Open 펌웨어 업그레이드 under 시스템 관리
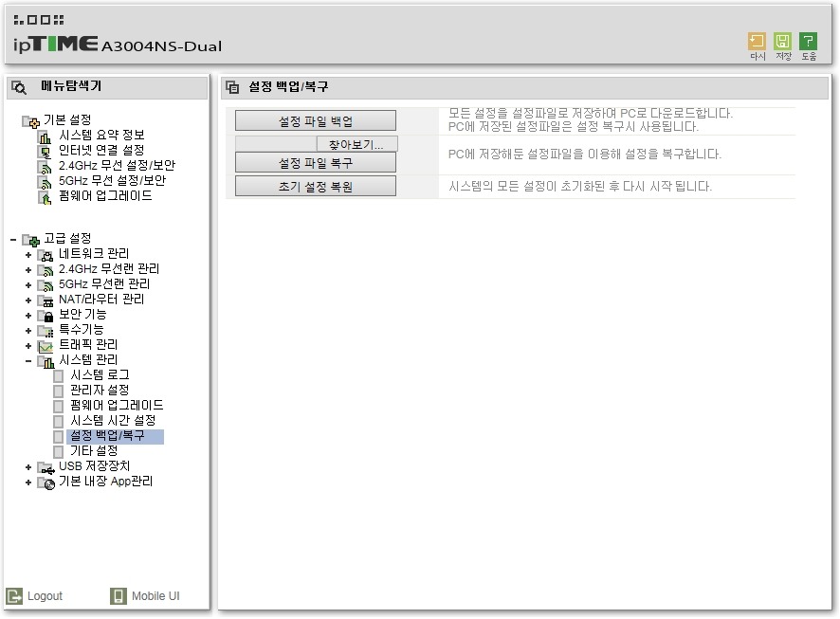The height and width of the screenshot is (619, 840). [117, 406]
